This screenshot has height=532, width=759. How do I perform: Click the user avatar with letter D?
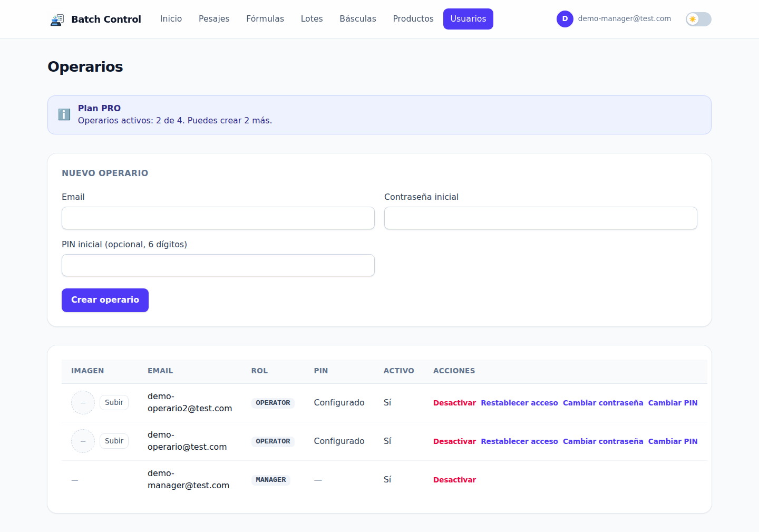(565, 19)
